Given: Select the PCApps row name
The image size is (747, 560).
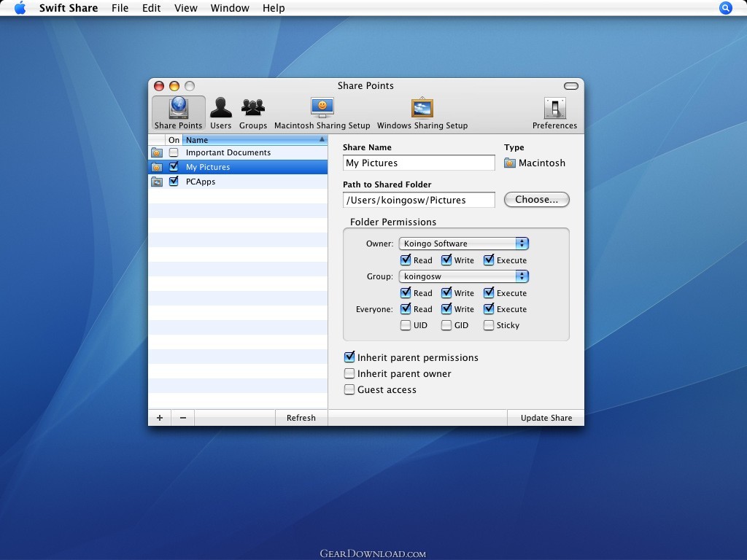Looking at the screenshot, I should 201,182.
